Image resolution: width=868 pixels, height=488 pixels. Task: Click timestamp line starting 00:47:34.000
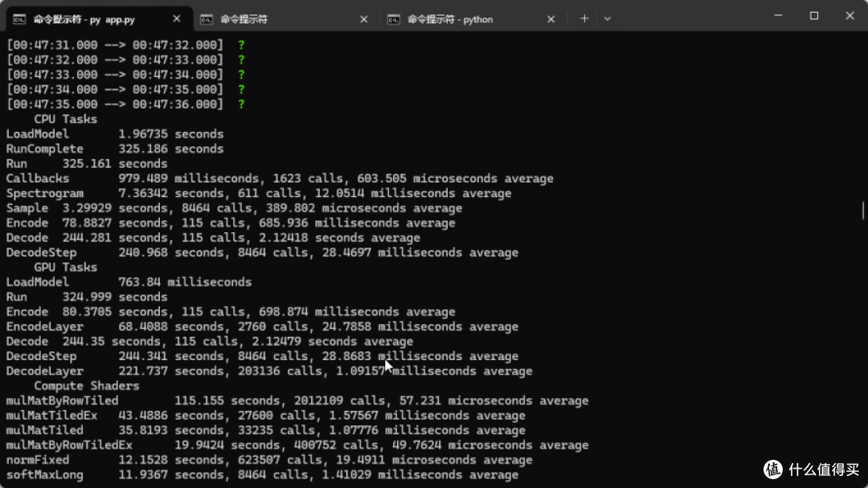point(125,90)
